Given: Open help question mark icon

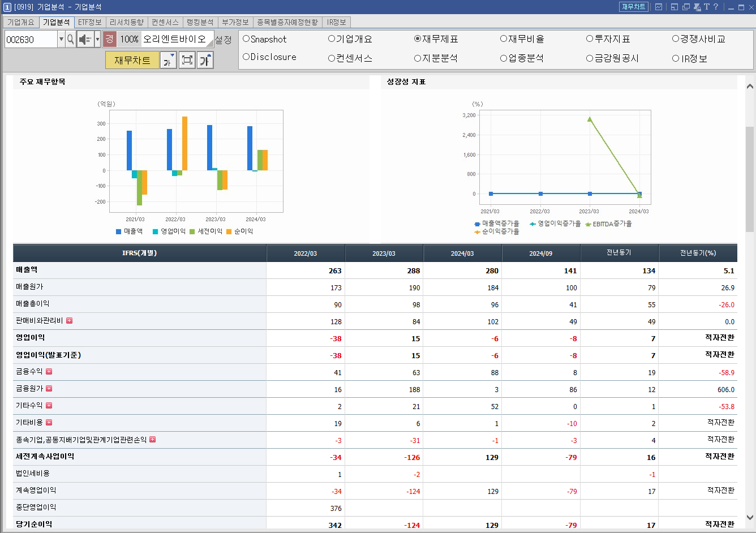Looking at the screenshot, I should (716, 7).
